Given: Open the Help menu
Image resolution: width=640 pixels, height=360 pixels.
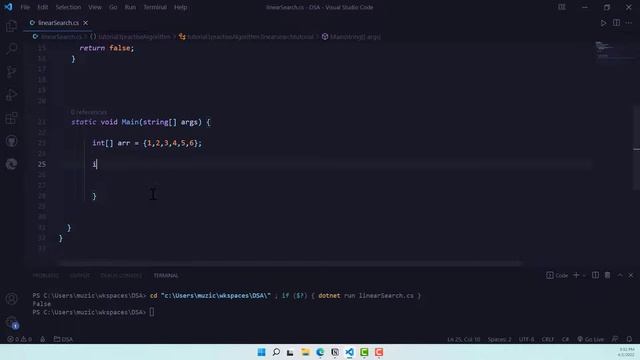Looking at the screenshot, I should (x=180, y=7).
